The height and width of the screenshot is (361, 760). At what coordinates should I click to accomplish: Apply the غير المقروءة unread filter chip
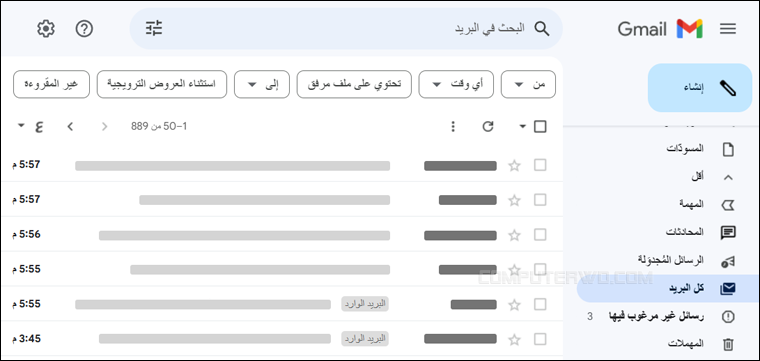(x=51, y=84)
